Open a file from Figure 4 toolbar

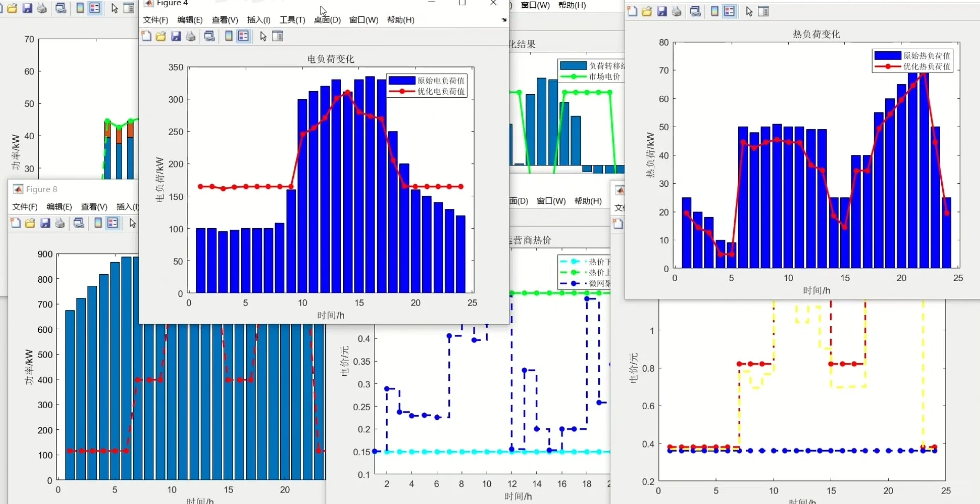[x=161, y=36]
